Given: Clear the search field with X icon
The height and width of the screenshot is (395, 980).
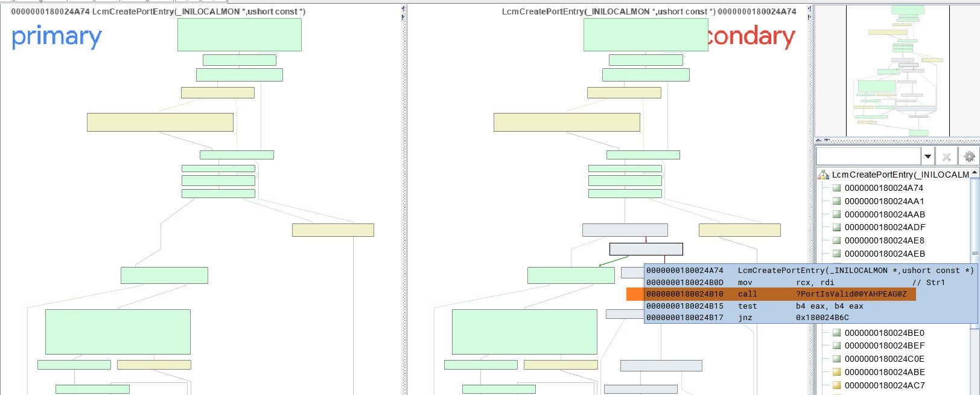Looking at the screenshot, I should [947, 156].
